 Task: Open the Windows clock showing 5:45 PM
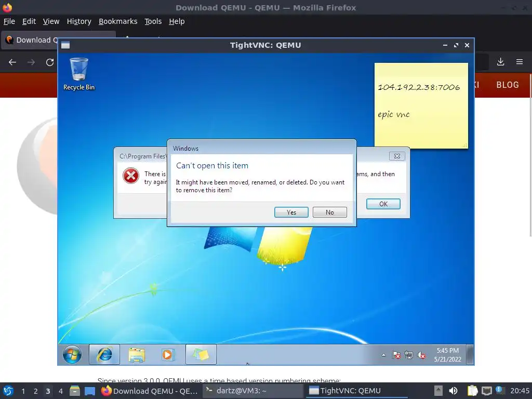[447, 354]
